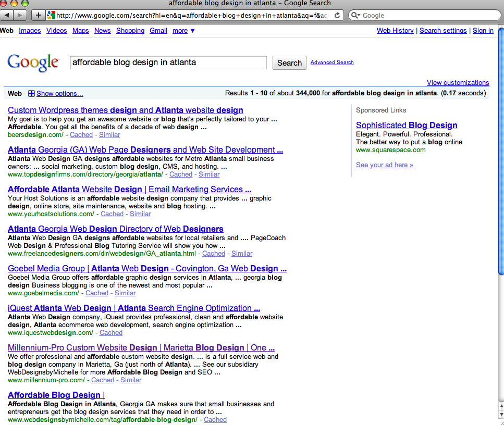Open Similar link for topdesignfirms.com
This screenshot has height=425, width=504.
(x=209, y=174)
